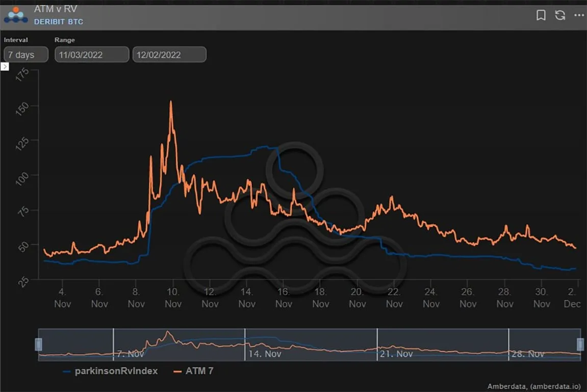Toggle parkinsonRvIndex series in legend
This screenshot has height=392, width=587.
click(111, 371)
